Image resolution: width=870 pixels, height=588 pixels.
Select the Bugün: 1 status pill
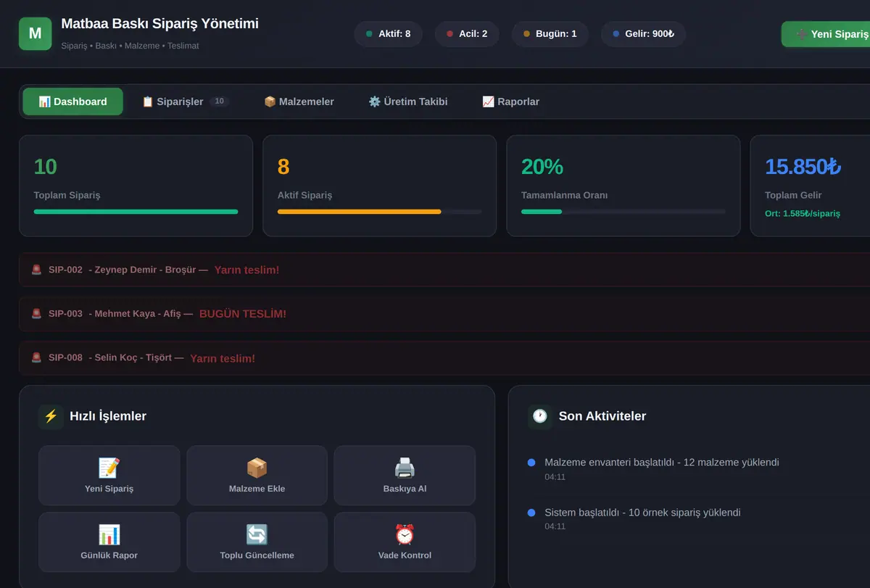click(x=550, y=33)
